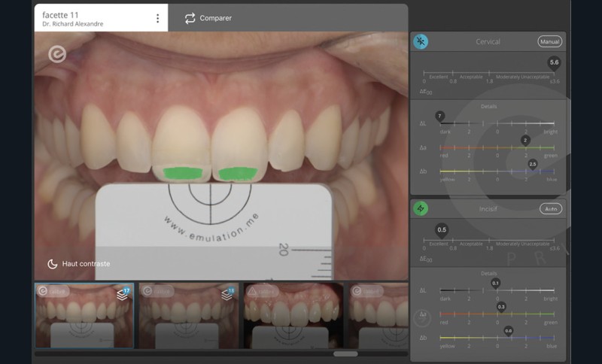Click the layers icon on first thumbnail
This screenshot has height=364, width=602.
tap(121, 294)
